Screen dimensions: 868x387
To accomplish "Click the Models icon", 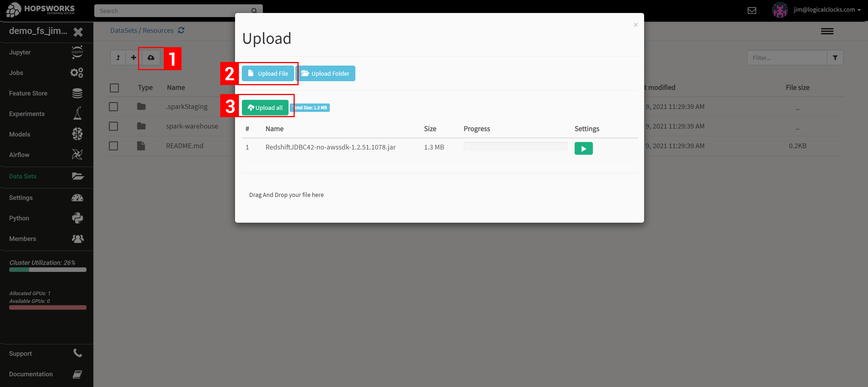I will [77, 134].
